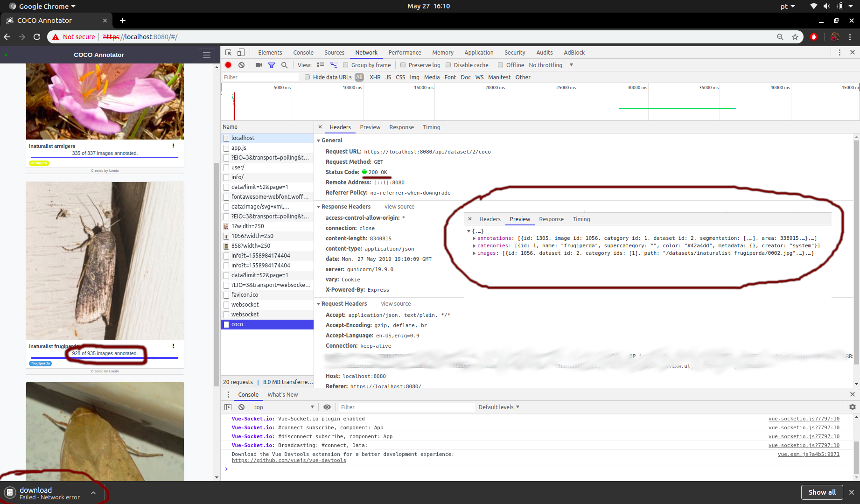This screenshot has width=860, height=504.
Task: Expand the annotations array in Preview
Action: pos(475,238)
